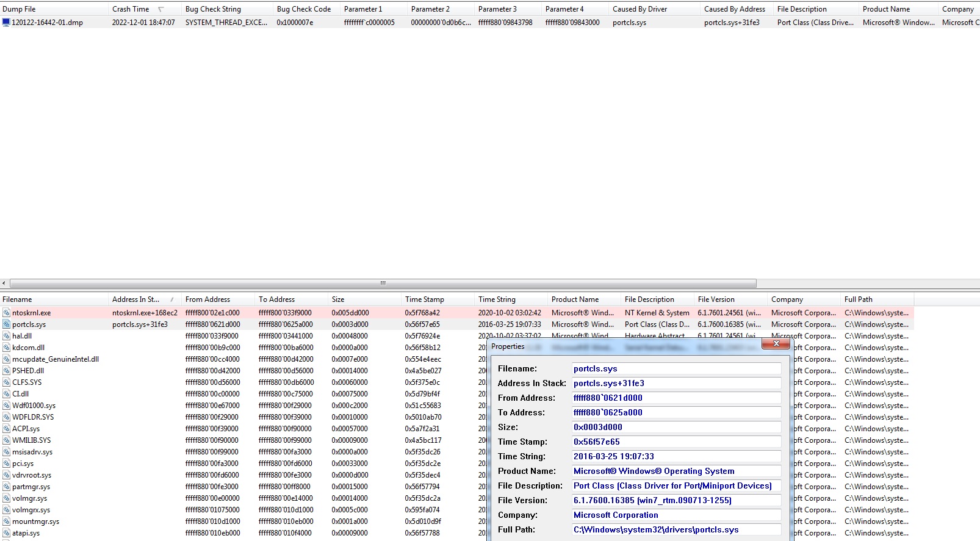Click the Full Path column header

coord(877,299)
